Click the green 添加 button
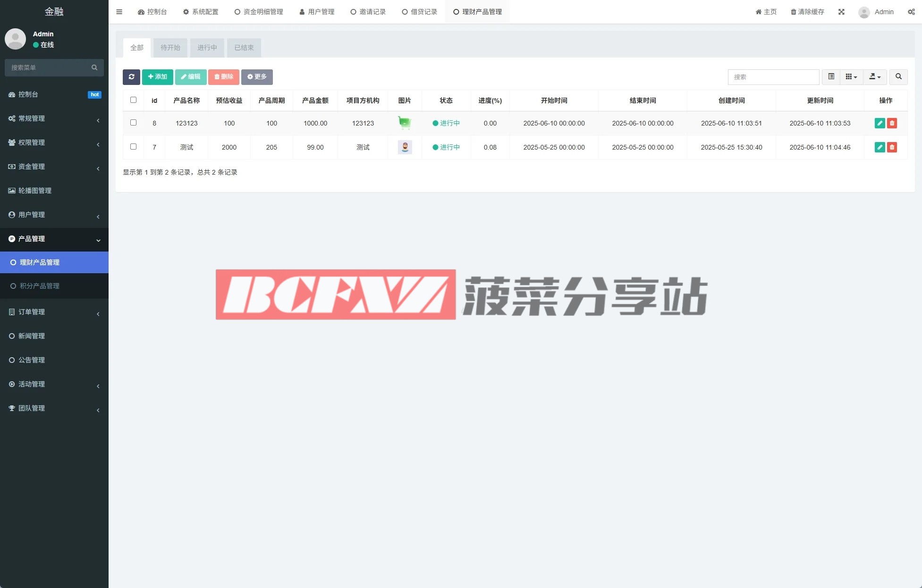 pyautogui.click(x=157, y=77)
